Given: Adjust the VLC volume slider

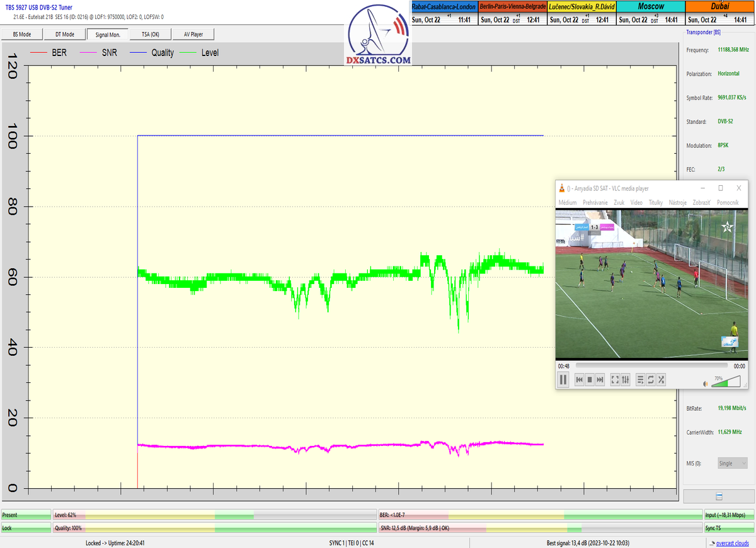Looking at the screenshot, I should point(726,382).
